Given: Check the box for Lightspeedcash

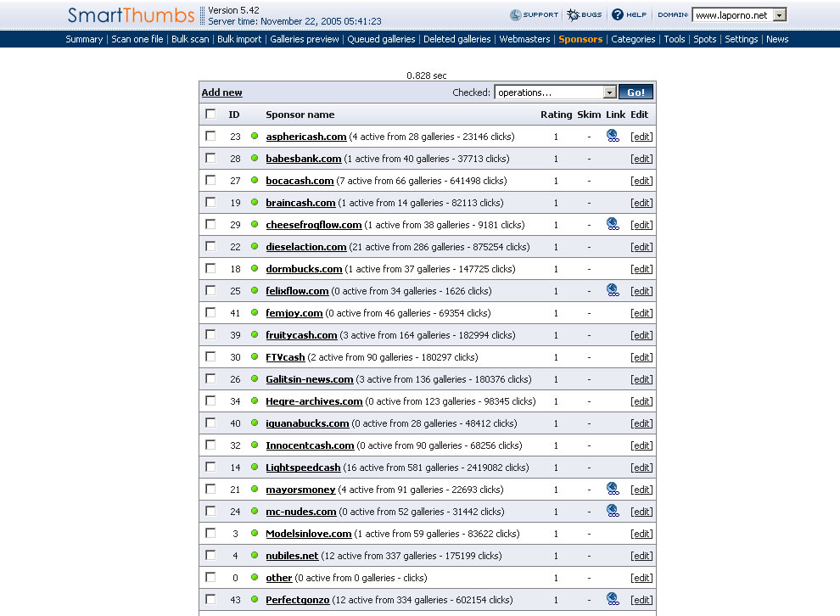Looking at the screenshot, I should tap(210, 467).
